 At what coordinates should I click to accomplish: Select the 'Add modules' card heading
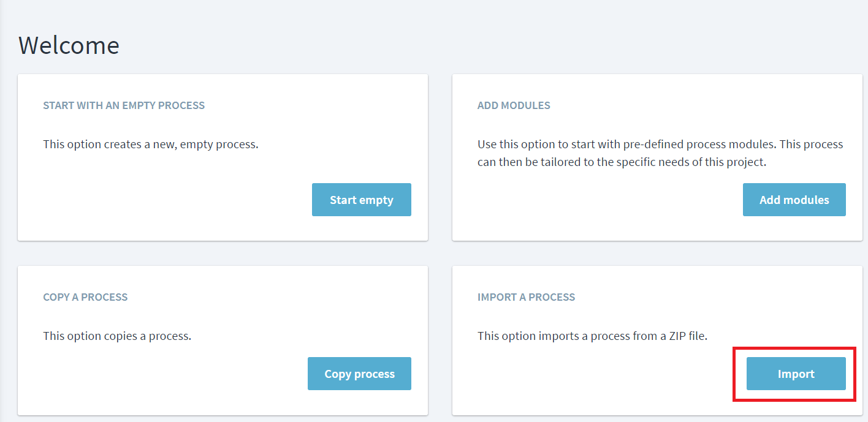(514, 105)
